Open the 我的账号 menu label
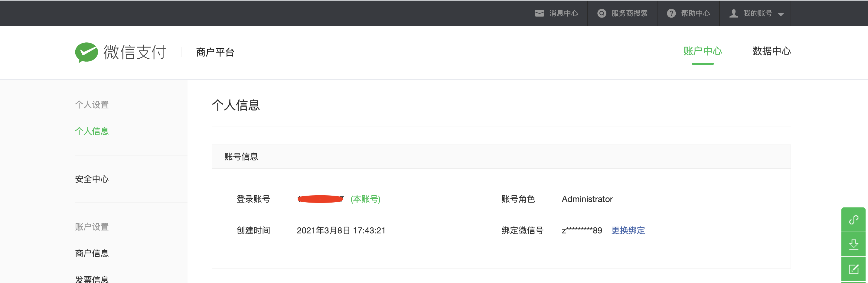Viewport: 868px width, 283px height. (x=758, y=14)
